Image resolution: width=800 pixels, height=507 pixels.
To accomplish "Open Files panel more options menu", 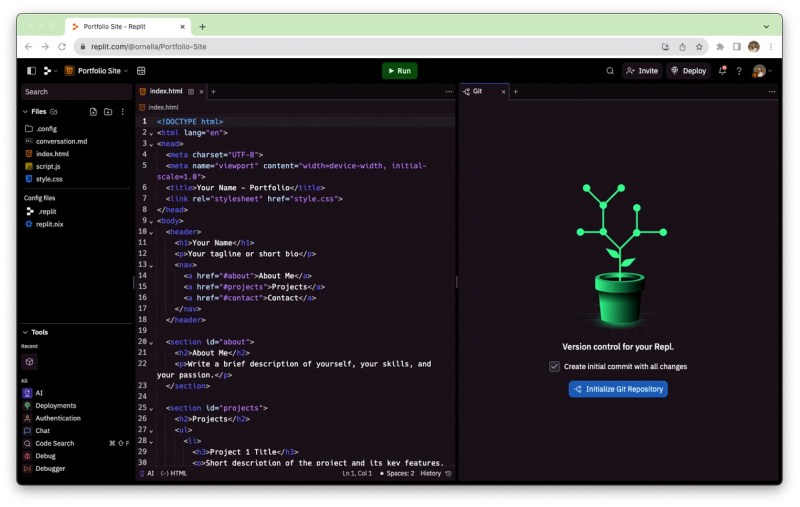I will coord(122,112).
